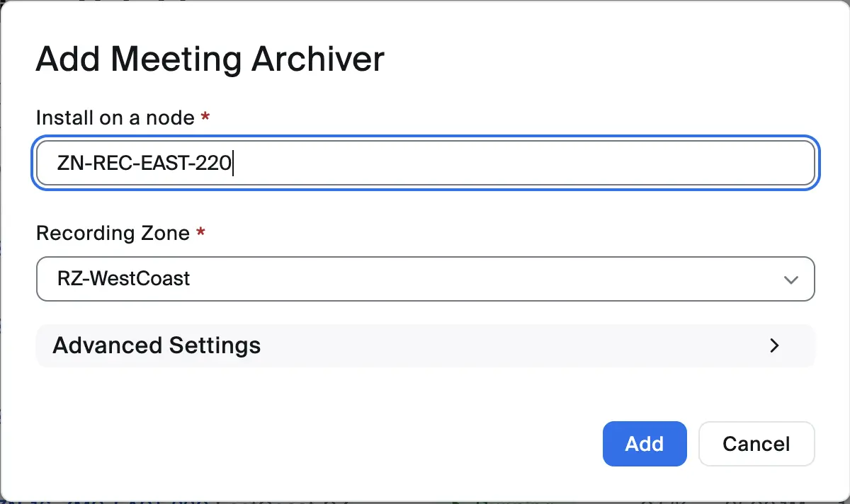Click the Install on a node field
850x504 pixels.
pyautogui.click(x=425, y=164)
